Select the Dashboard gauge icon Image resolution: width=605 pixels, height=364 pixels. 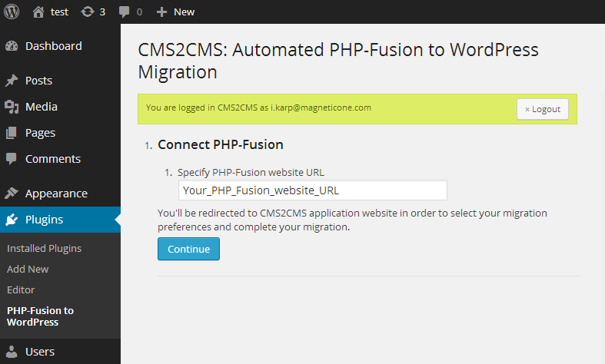point(12,46)
